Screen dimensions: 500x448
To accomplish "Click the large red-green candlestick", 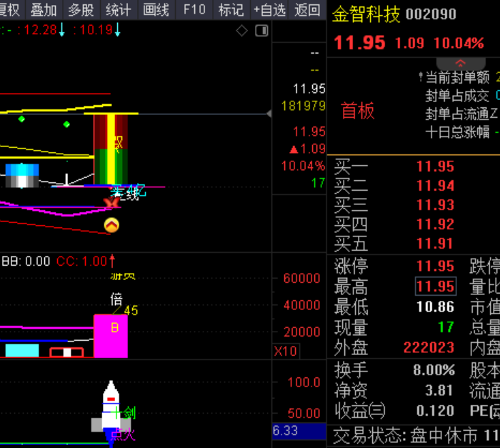I will 111,149.
